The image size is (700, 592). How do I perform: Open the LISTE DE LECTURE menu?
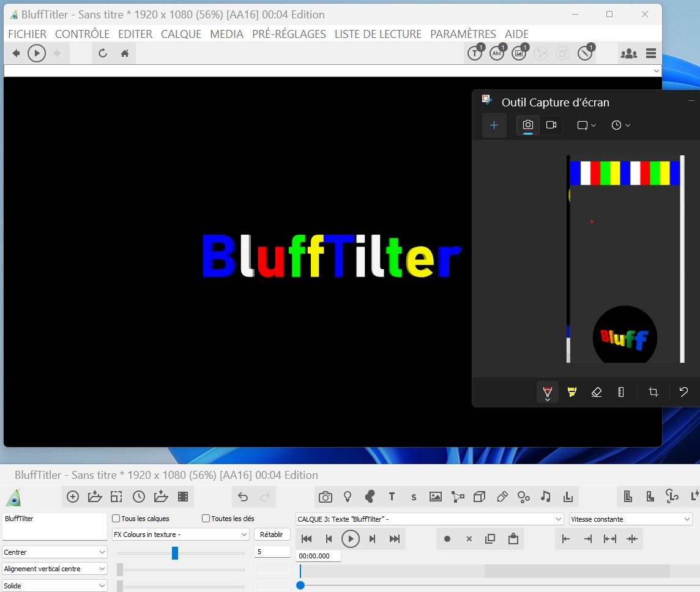(x=378, y=34)
